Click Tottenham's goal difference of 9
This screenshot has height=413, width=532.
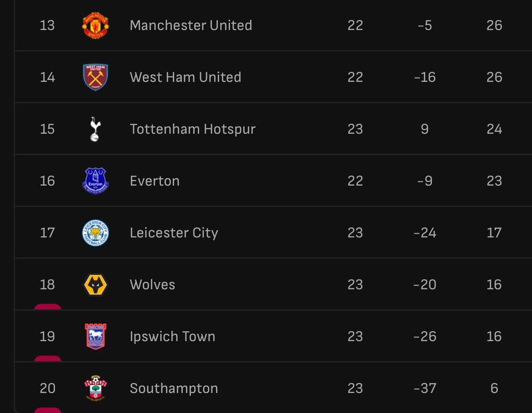[425, 129]
